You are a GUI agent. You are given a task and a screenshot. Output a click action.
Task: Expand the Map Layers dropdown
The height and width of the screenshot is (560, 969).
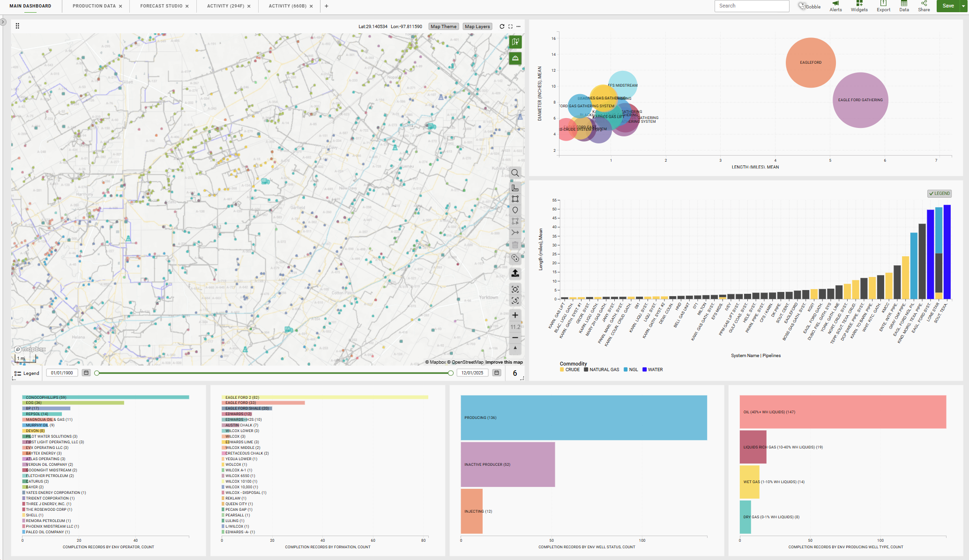click(x=477, y=27)
